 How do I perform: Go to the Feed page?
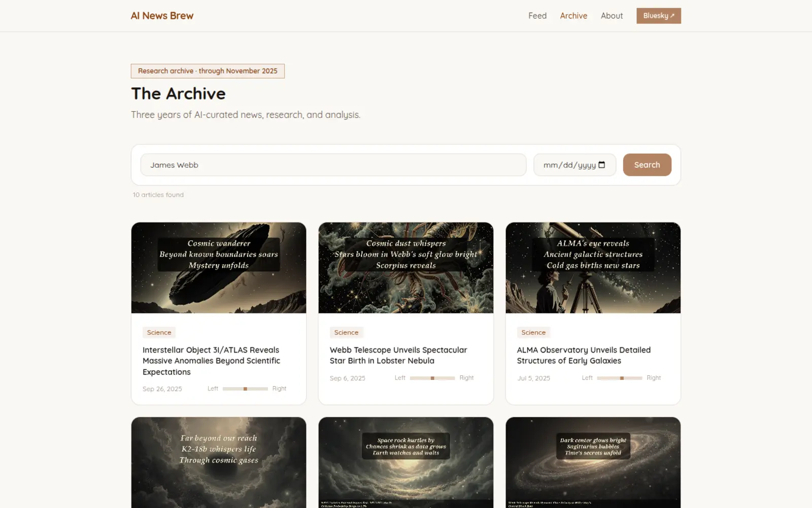point(537,16)
